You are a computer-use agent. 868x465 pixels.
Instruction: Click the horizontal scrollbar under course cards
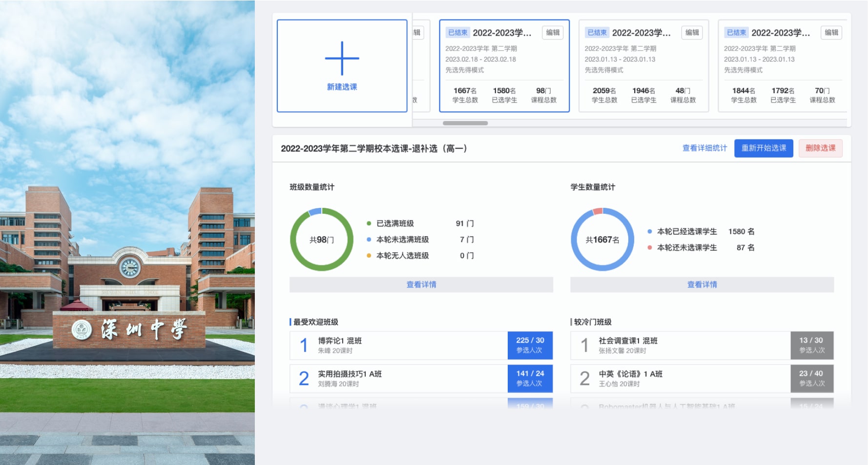465,123
